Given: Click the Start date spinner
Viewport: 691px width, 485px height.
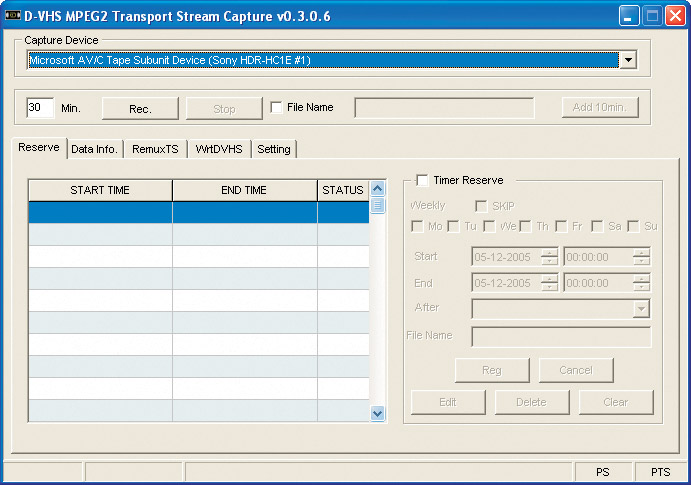Looking at the screenshot, I should pos(549,257).
